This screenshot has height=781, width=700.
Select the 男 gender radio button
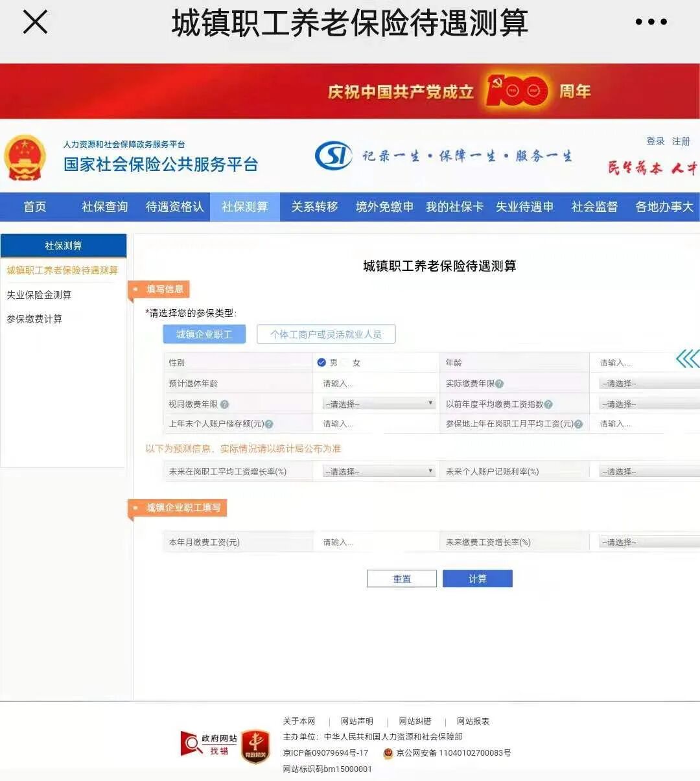click(321, 362)
